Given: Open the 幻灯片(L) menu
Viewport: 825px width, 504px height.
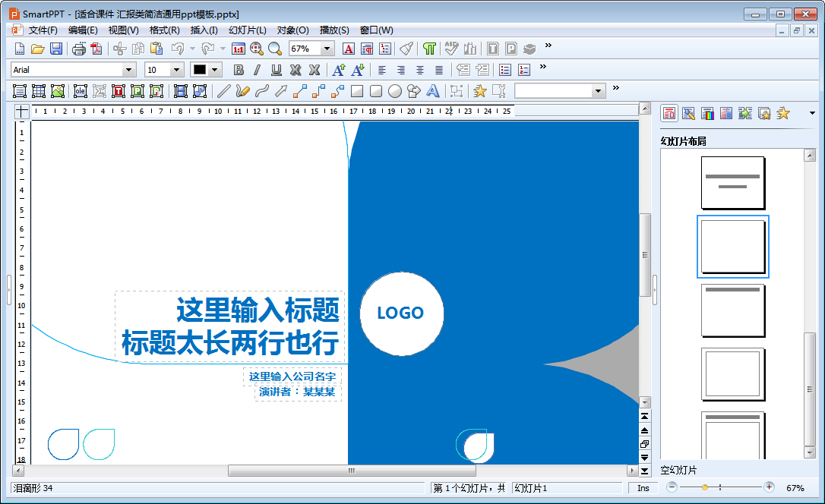Looking at the screenshot, I should [x=248, y=30].
